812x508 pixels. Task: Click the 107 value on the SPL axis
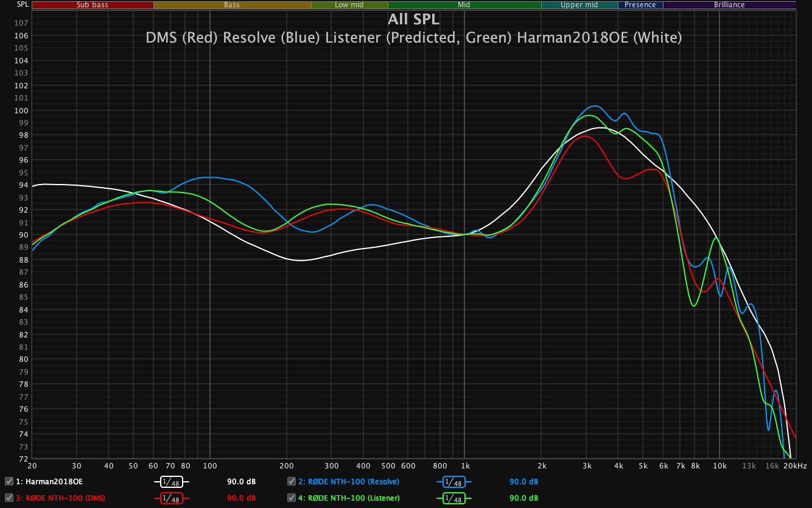pyautogui.click(x=21, y=23)
